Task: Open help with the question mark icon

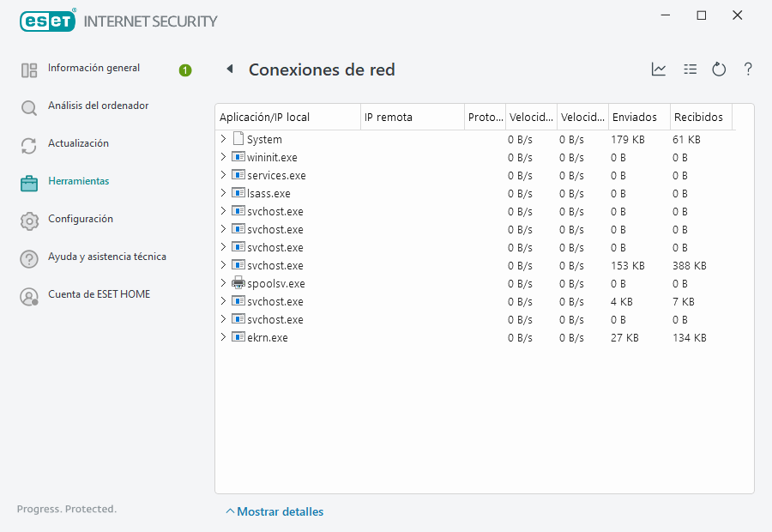Action: 748,70
